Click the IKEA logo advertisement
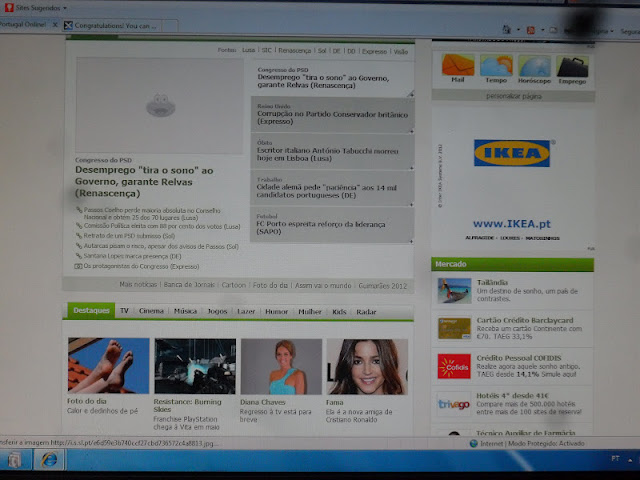 [x=512, y=153]
